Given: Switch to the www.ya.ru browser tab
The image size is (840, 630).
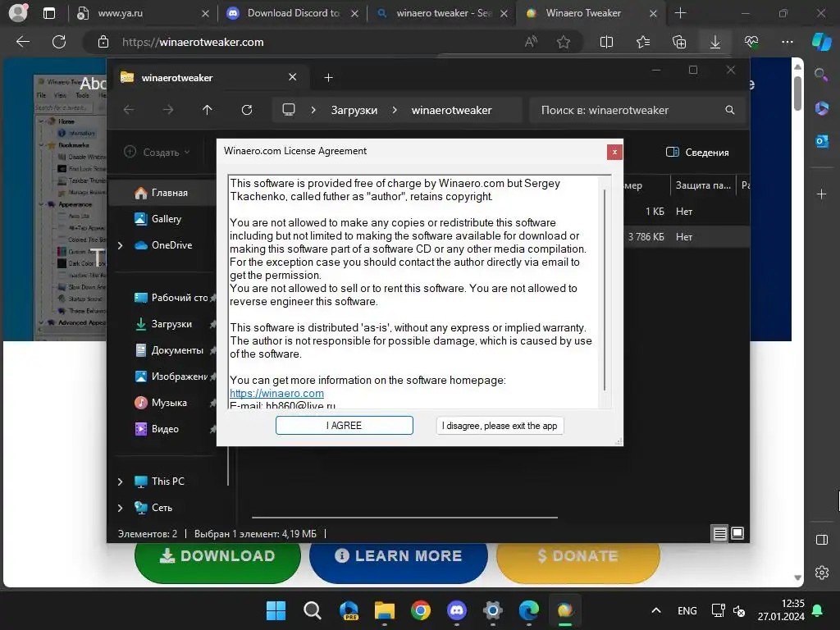Looking at the screenshot, I should [142, 13].
